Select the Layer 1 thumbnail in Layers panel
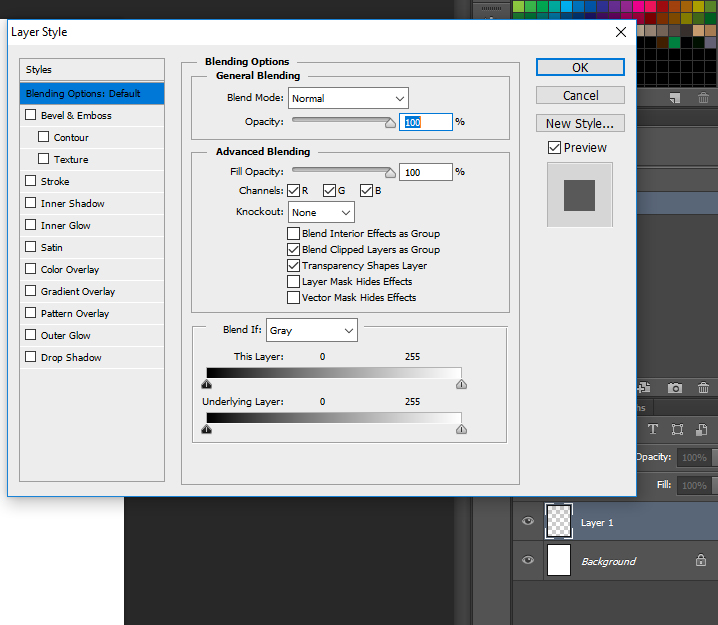The width and height of the screenshot is (718, 625). tap(559, 521)
